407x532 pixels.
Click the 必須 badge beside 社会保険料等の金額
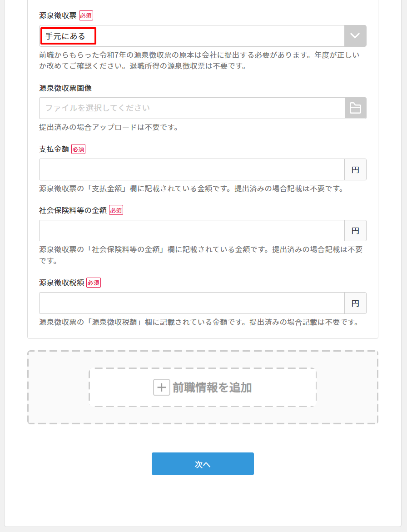click(x=116, y=210)
